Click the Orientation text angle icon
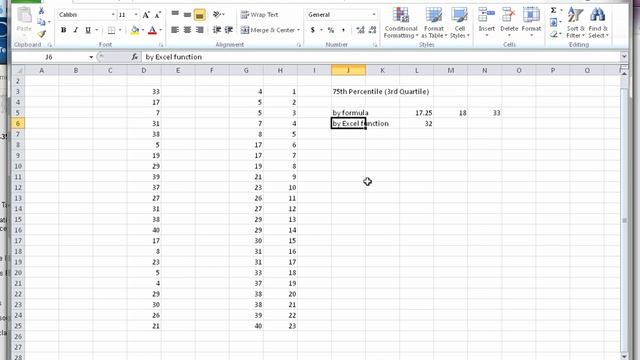This screenshot has height=360, width=640. point(218,15)
